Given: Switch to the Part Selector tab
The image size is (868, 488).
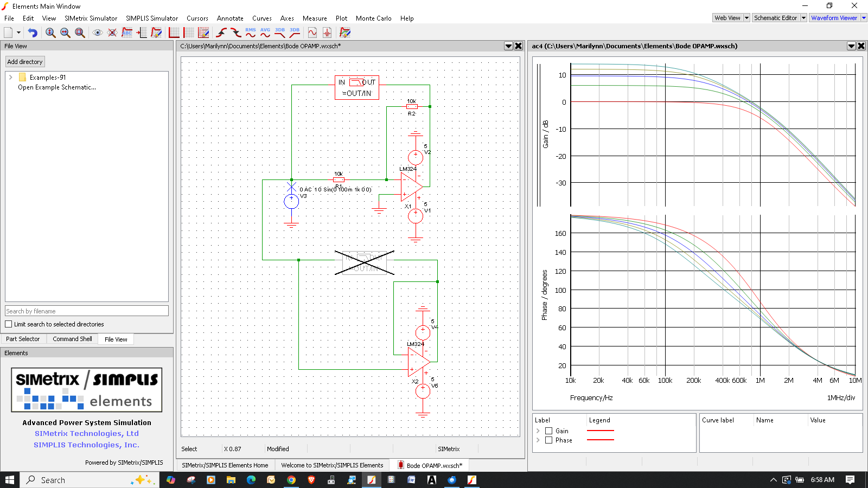Looking at the screenshot, I should pos(23,339).
